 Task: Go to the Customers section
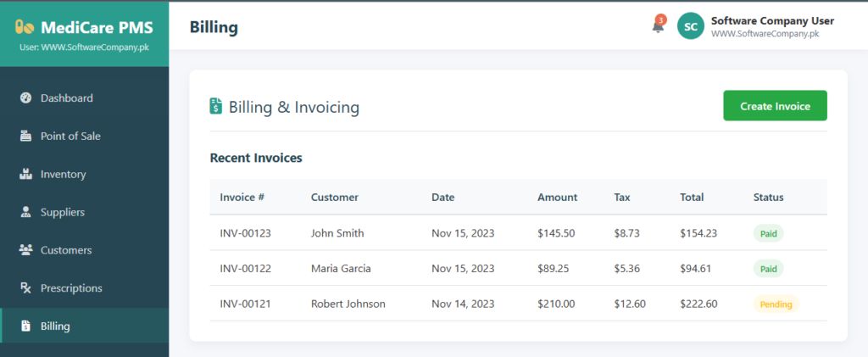click(x=66, y=250)
